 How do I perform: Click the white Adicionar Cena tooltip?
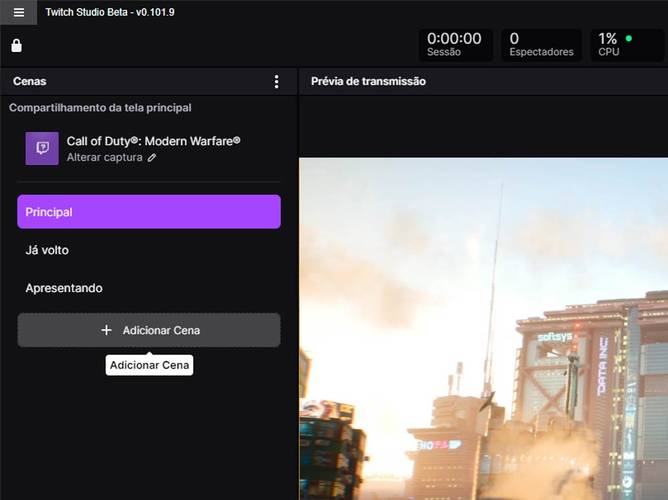(149, 365)
